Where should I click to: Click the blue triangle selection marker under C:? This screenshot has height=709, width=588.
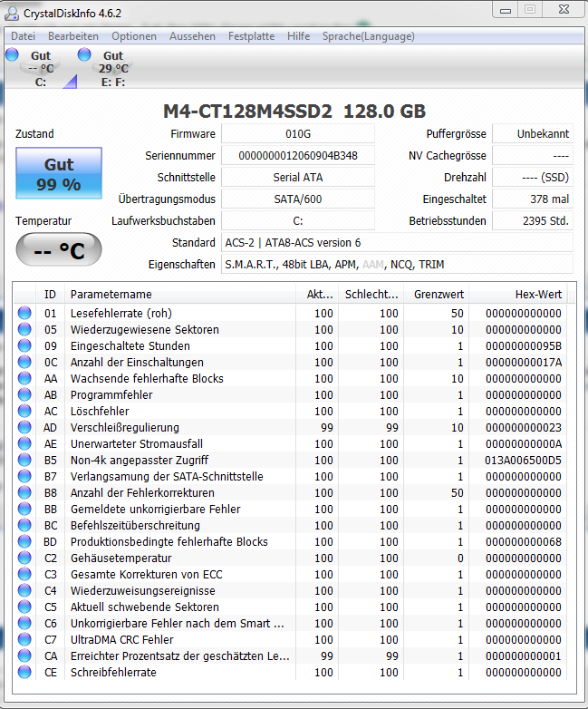coord(71,83)
